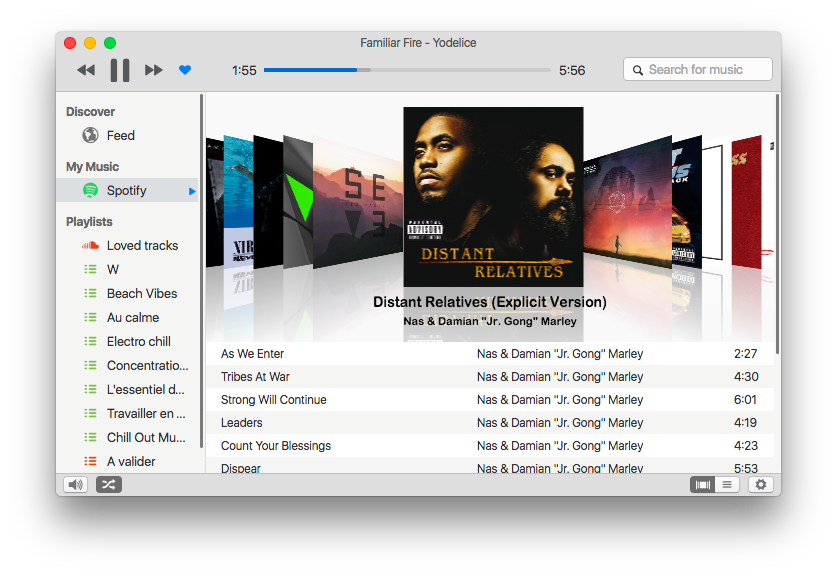This screenshot has width=837, height=576.
Task: Click the 6:01 duration of Strong Will Continue
Action: pyautogui.click(x=745, y=400)
